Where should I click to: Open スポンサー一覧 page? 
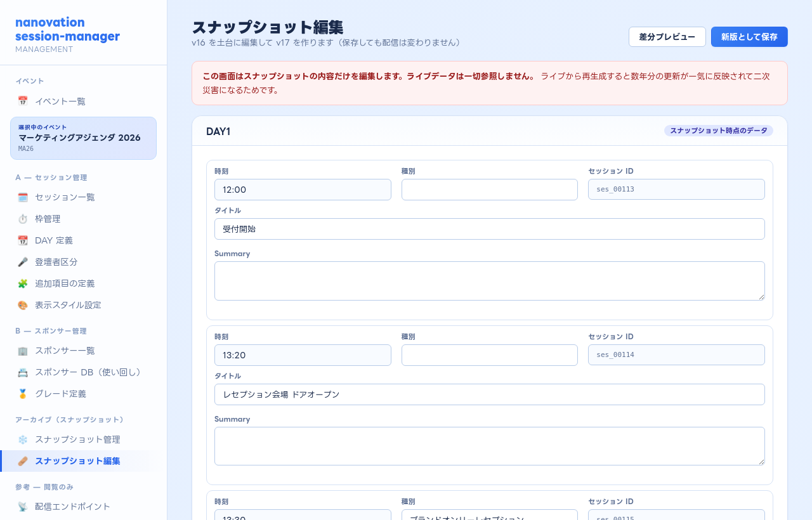coord(83,351)
